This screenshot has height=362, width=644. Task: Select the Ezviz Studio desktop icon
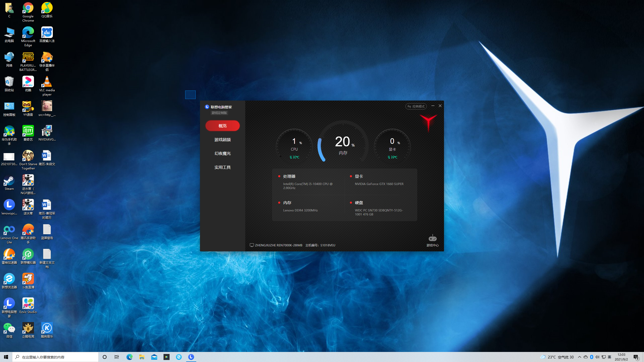(x=28, y=305)
